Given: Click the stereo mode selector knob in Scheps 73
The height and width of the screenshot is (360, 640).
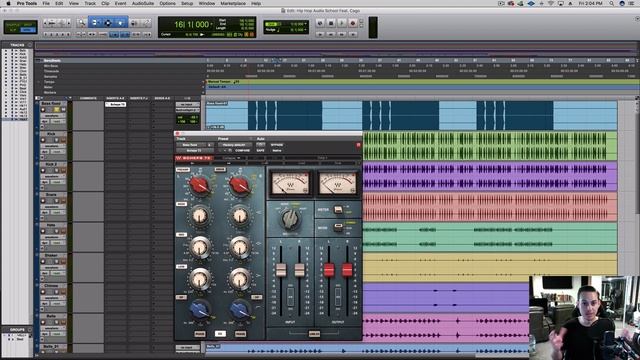Looking at the screenshot, I should point(290,219).
